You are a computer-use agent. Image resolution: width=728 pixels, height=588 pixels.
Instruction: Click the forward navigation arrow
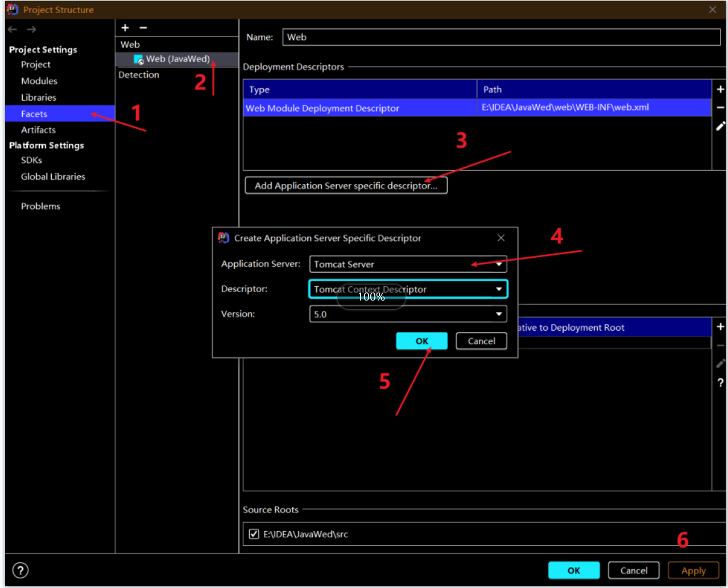32,29
